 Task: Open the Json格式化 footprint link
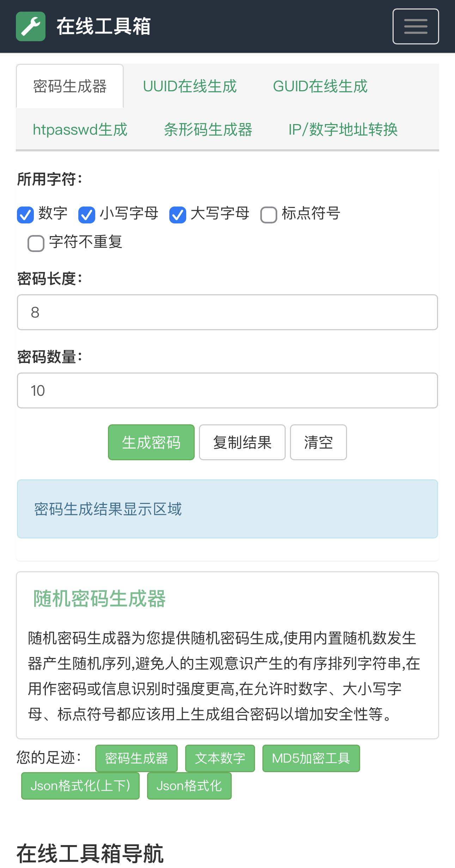[189, 786]
